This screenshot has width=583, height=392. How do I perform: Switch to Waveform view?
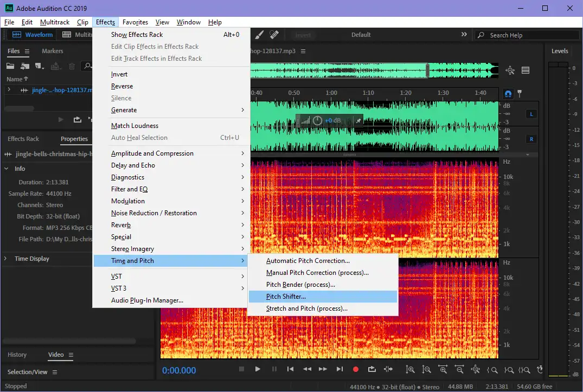(x=33, y=35)
